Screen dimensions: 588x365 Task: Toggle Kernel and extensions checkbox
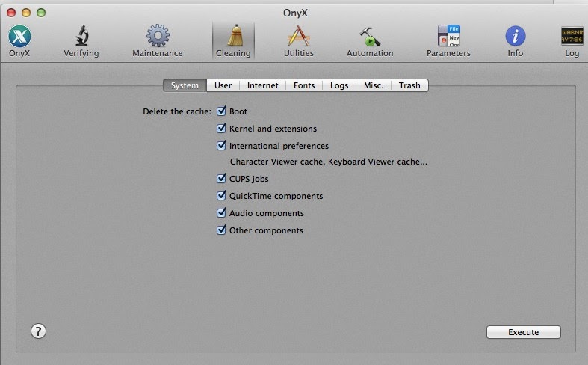(221, 129)
